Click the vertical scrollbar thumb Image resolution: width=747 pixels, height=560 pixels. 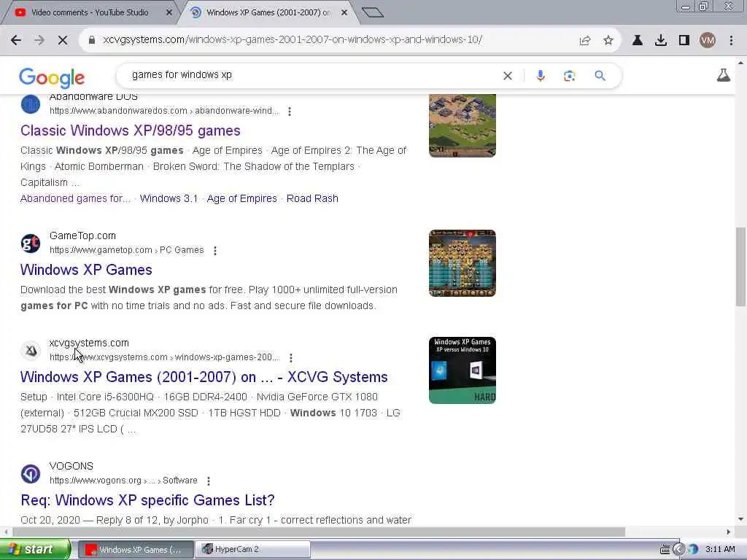tap(740, 267)
